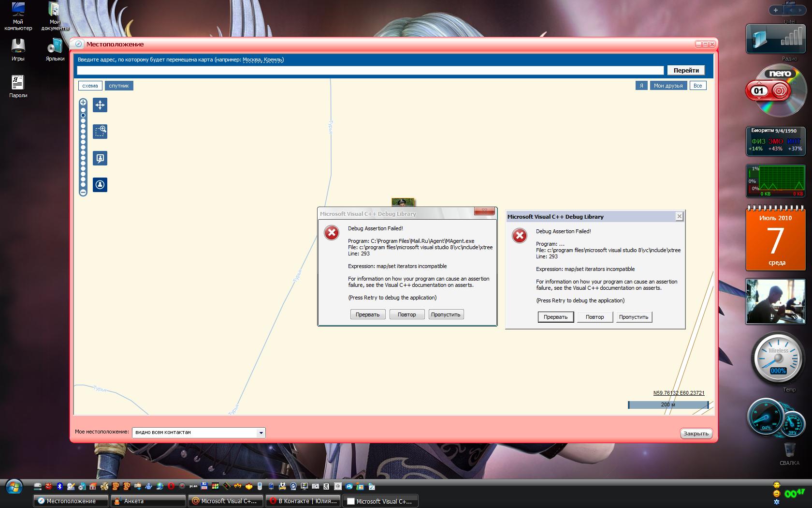The width and height of the screenshot is (812, 508).
Task: Click Повтор in the right Debug dialog
Action: click(595, 317)
